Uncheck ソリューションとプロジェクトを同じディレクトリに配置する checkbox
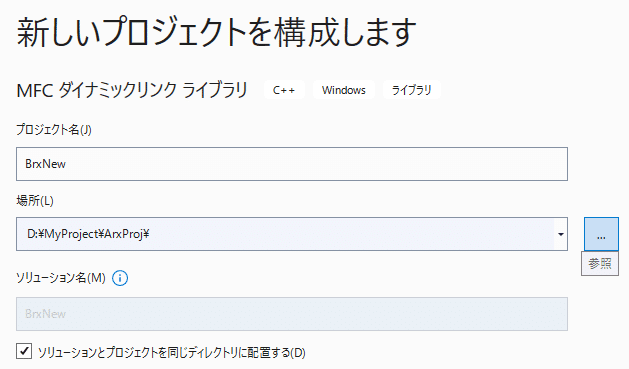Viewport: 629px width, 369px height. coord(24,351)
